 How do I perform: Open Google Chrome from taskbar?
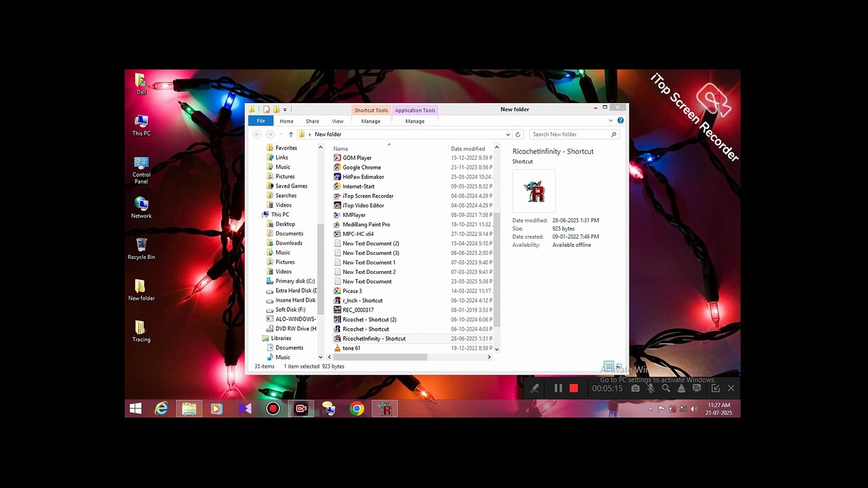357,409
